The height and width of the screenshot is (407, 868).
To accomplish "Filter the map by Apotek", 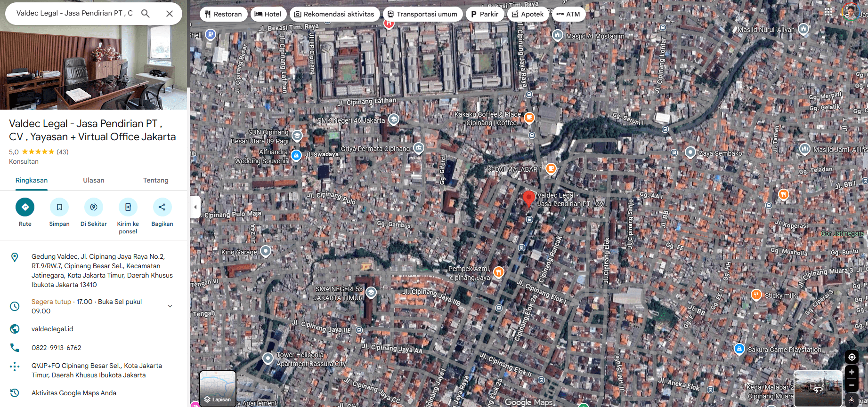I will pyautogui.click(x=528, y=14).
